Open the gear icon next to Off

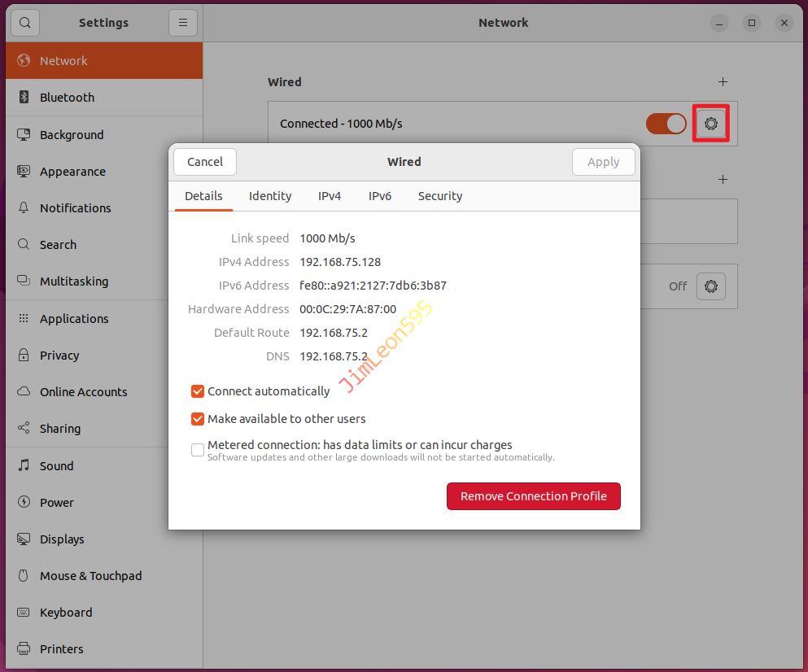[x=710, y=286]
